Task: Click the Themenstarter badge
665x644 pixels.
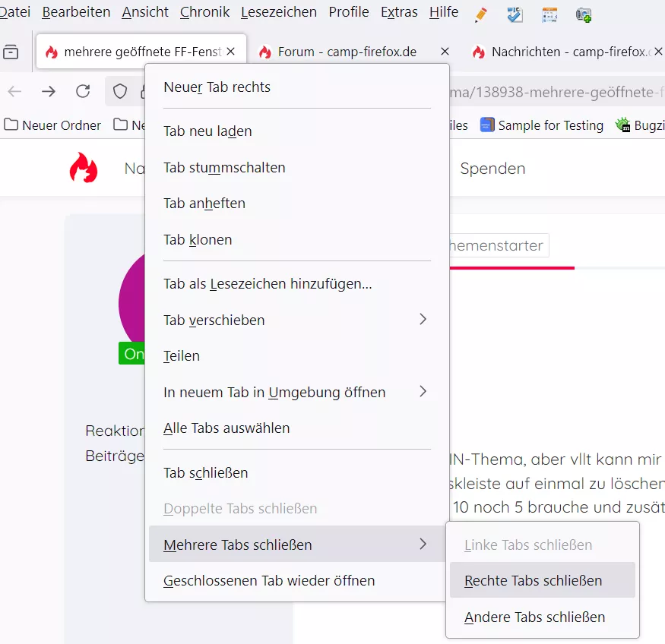Action: point(498,245)
